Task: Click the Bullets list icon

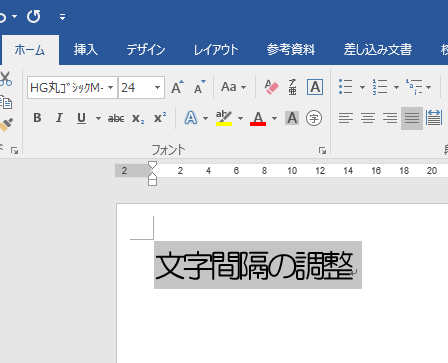Action: (346, 87)
